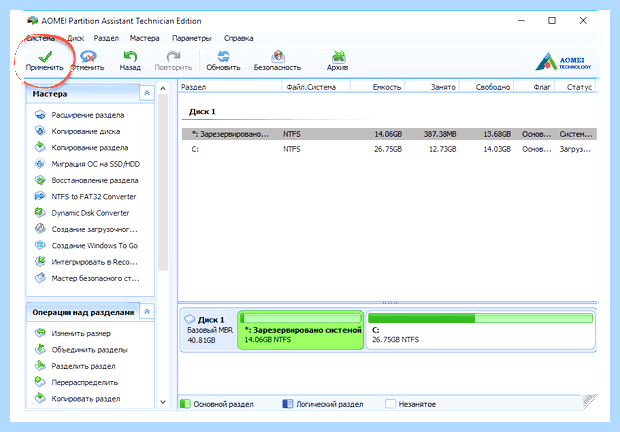The image size is (620, 432).
Task: Choose Изменить размер operation
Action: tap(73, 334)
